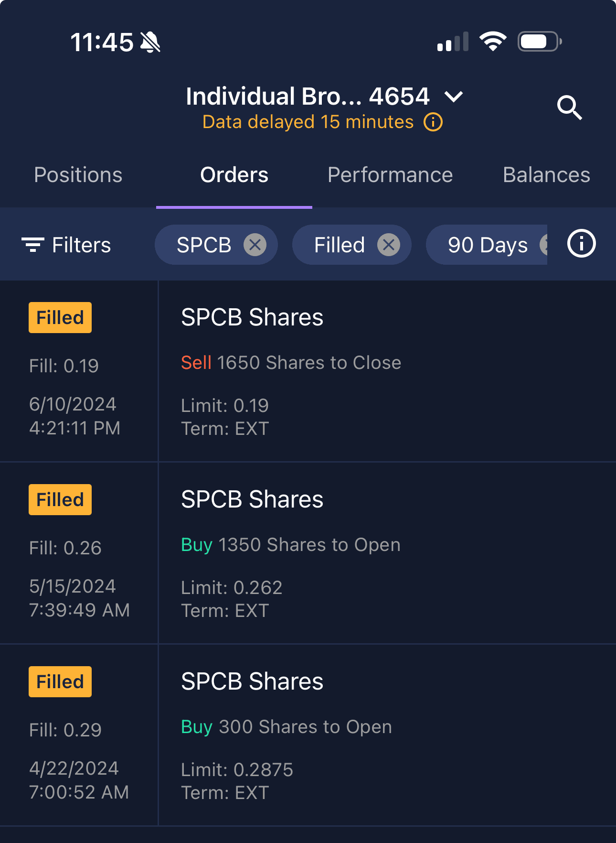Expand the account selector chevron
This screenshot has width=616, height=843.
click(453, 97)
